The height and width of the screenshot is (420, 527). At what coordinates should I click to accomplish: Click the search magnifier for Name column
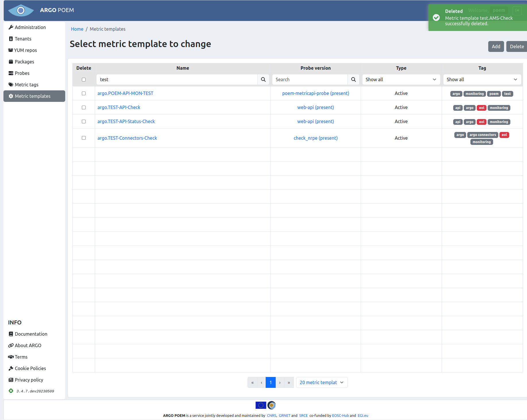(x=263, y=79)
